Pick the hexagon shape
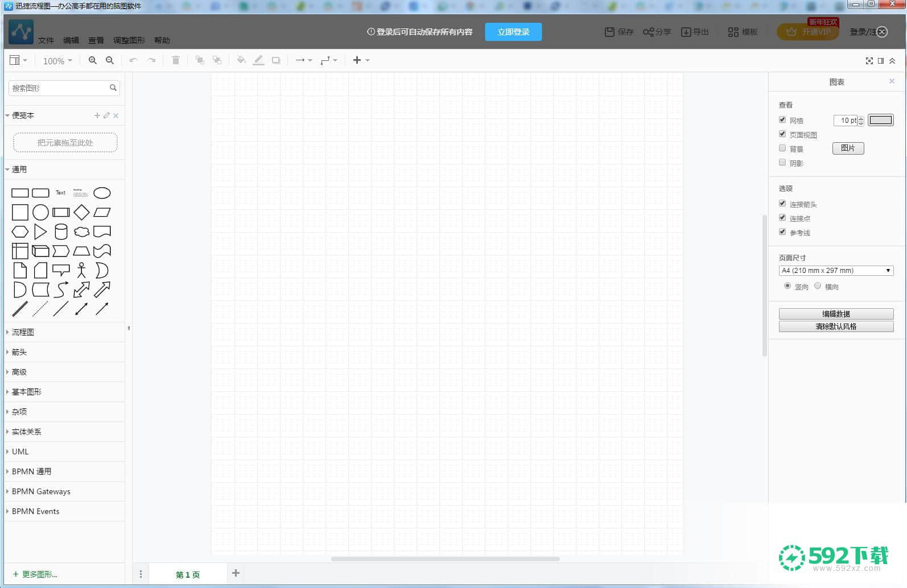This screenshot has height=588, width=907. (x=20, y=231)
